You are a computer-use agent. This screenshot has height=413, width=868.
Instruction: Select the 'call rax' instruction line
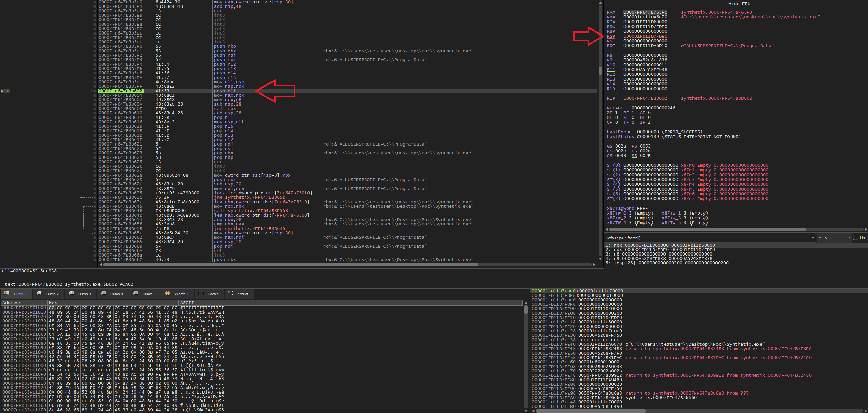pos(225,109)
